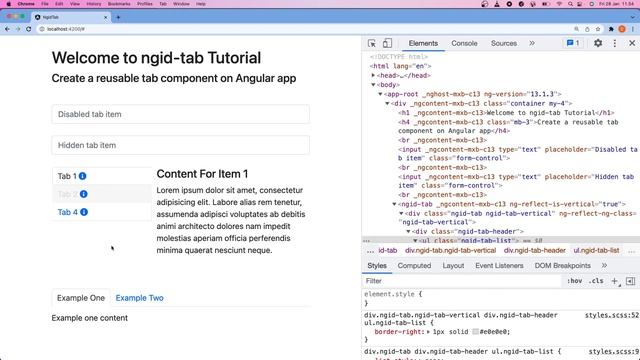Go back using the browser back arrow
Viewport: 640px width, 360px height.
click(x=7, y=29)
